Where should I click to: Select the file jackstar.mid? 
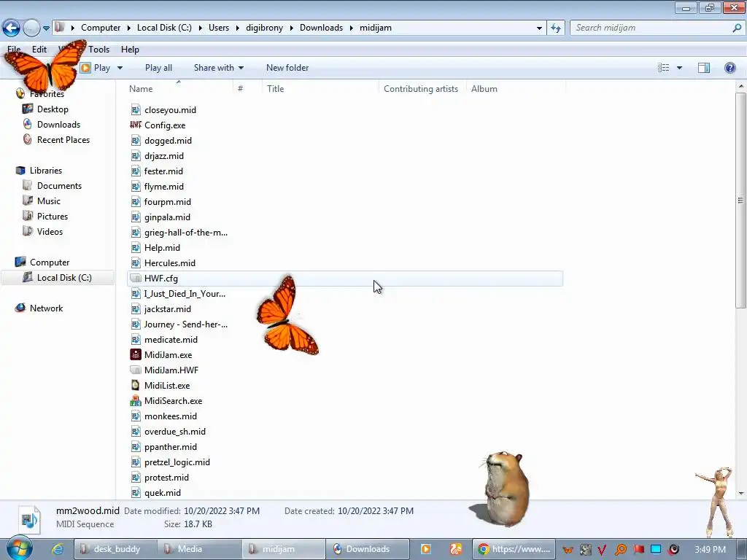[x=168, y=309]
